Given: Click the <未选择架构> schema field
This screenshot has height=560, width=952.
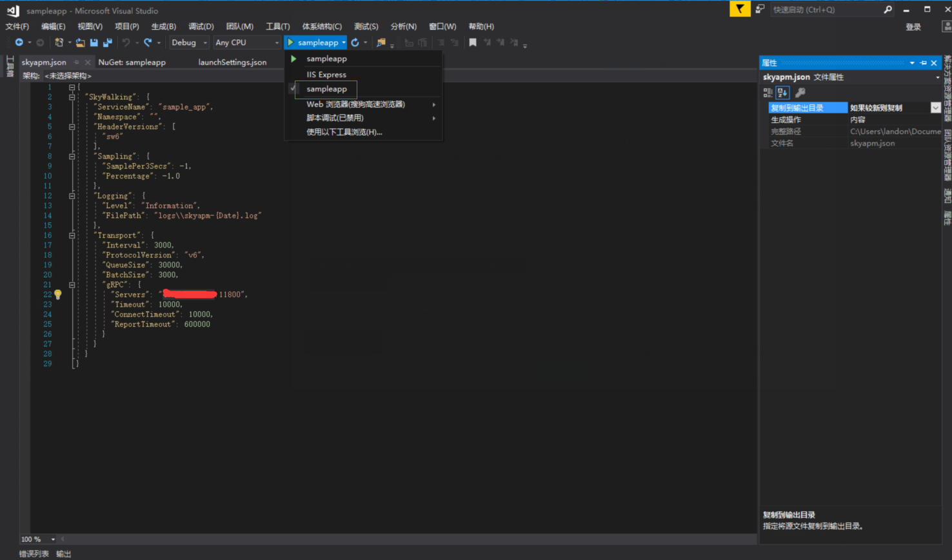Looking at the screenshot, I should pyautogui.click(x=68, y=76).
